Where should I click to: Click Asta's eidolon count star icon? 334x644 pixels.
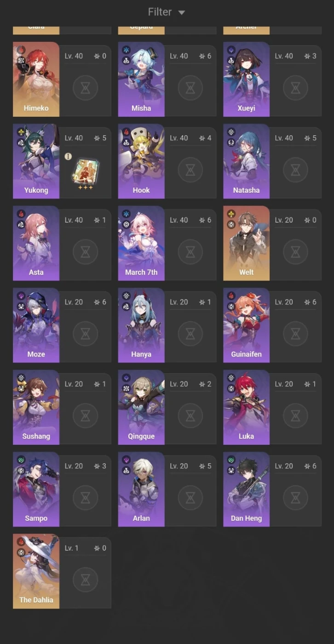click(97, 220)
